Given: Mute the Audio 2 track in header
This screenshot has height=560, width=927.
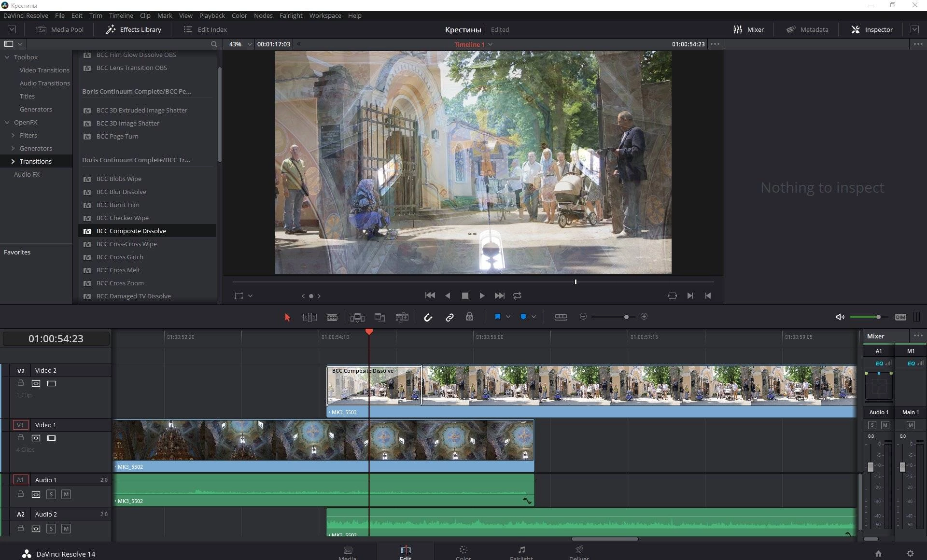Looking at the screenshot, I should tap(66, 528).
